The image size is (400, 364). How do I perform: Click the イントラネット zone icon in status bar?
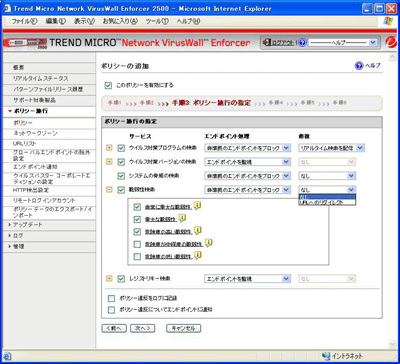pyautogui.click(x=326, y=356)
